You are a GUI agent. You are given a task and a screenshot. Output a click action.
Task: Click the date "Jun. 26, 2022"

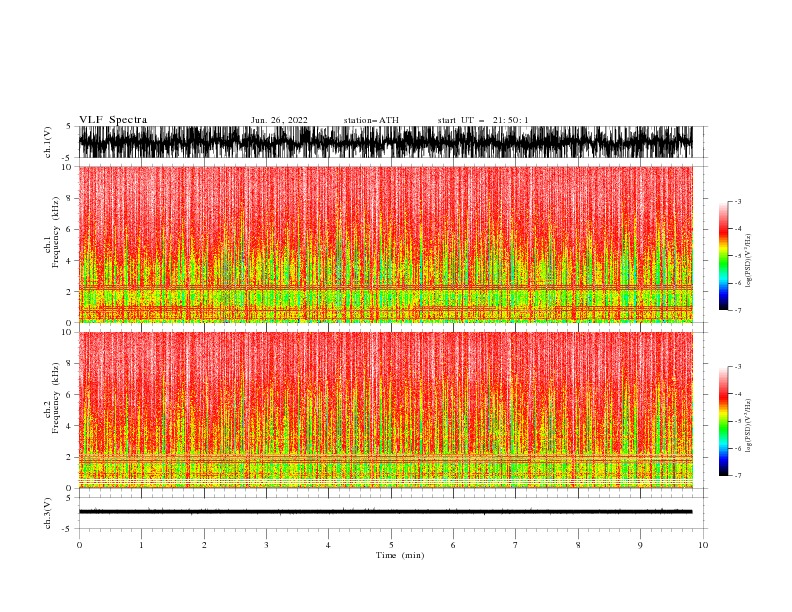[279, 120]
